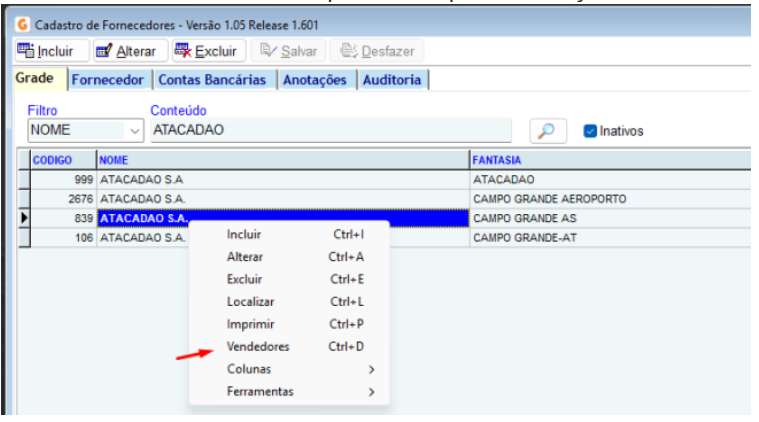
Task: Click the current row arrow indicator
Action: (x=24, y=218)
